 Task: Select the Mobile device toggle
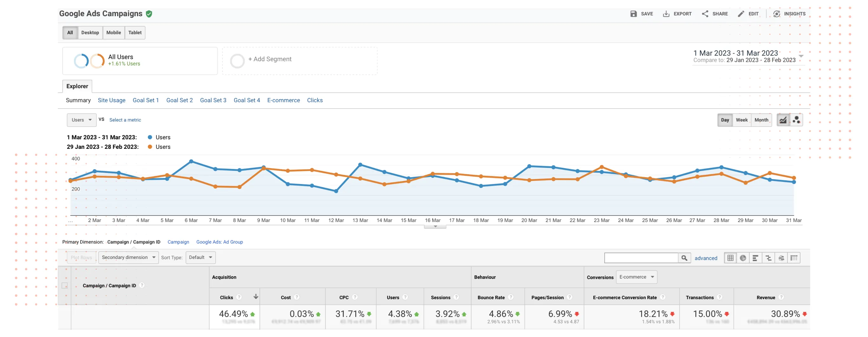tap(114, 33)
